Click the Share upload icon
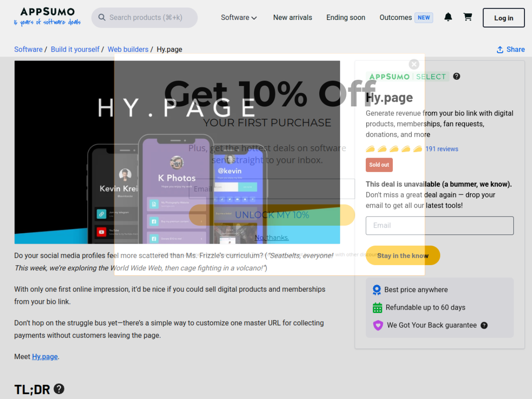This screenshot has width=532, height=399. (x=500, y=49)
